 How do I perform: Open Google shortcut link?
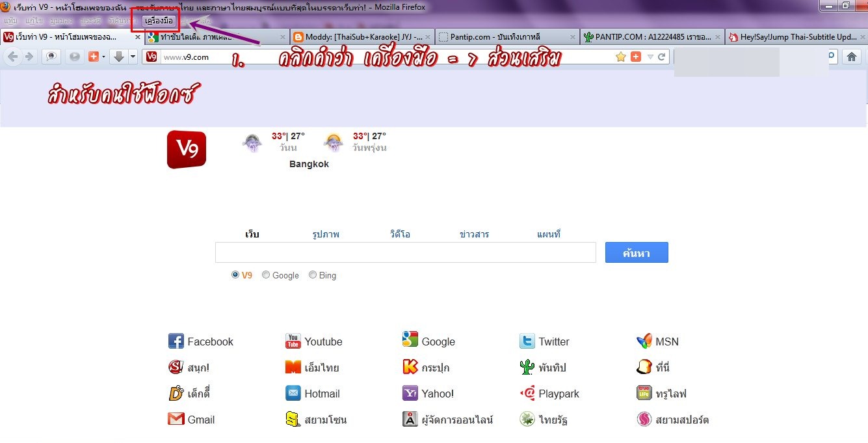[428, 342]
